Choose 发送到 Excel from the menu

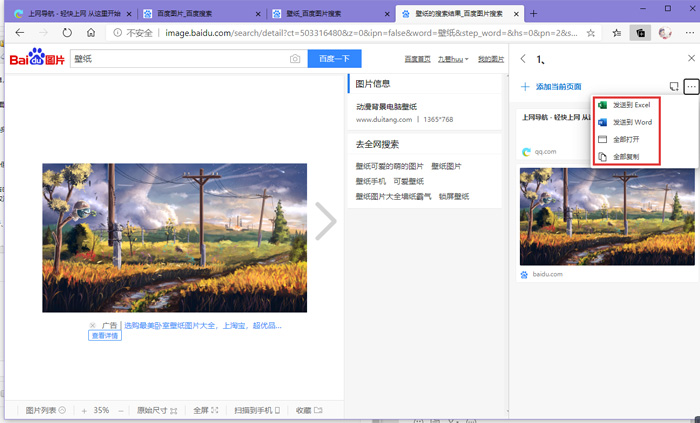[629, 105]
